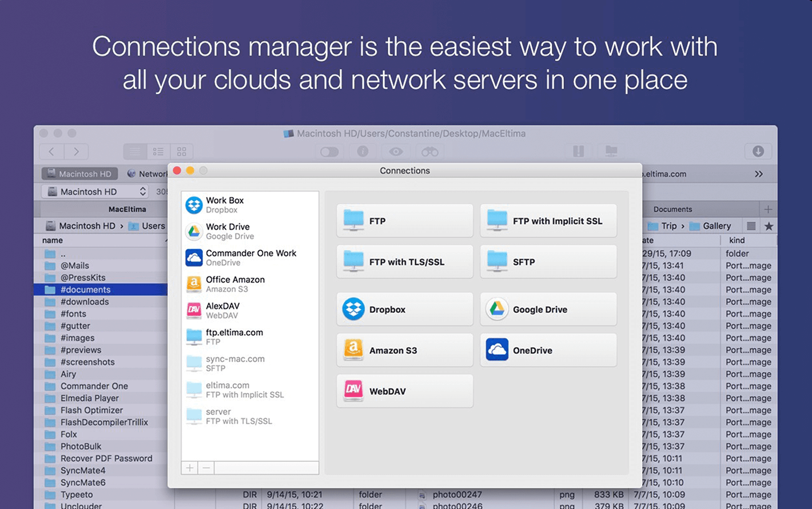Switch to the Macintosh HD drive tab
The width and height of the screenshot is (812, 509).
[x=79, y=174]
